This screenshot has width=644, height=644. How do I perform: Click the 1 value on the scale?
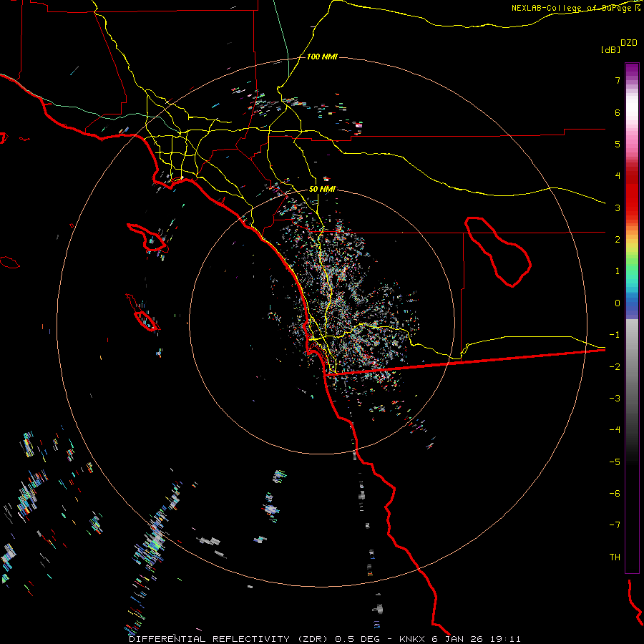(x=618, y=271)
